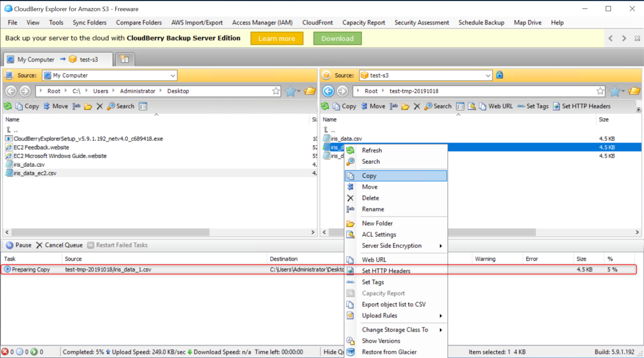Click the Pause button in the queue panel

[x=19, y=245]
